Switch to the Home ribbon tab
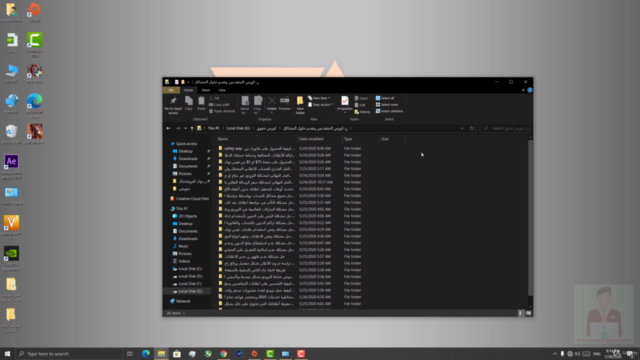 [x=188, y=90]
